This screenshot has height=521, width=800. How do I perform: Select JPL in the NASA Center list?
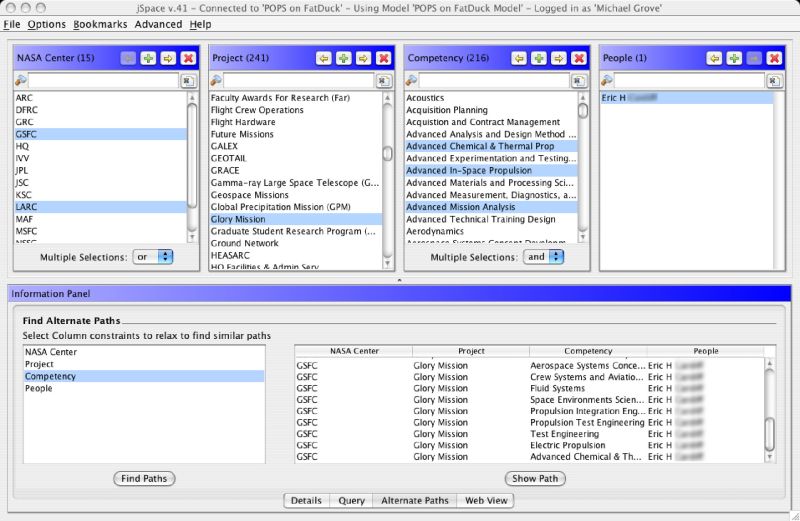[x=22, y=170]
